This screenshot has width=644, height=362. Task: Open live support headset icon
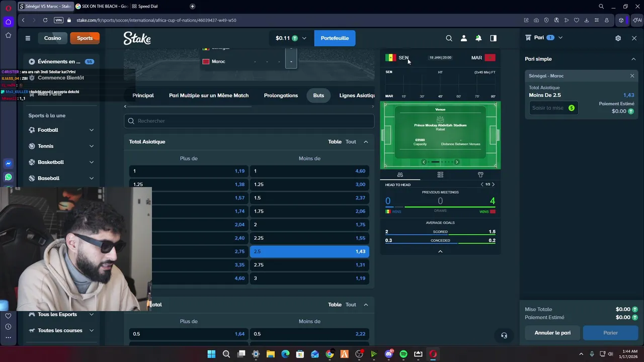[504, 335]
